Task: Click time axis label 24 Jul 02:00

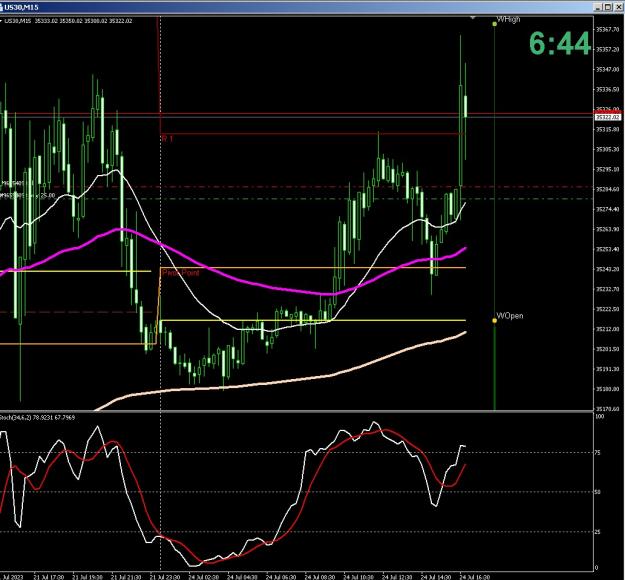Action: coord(204,577)
